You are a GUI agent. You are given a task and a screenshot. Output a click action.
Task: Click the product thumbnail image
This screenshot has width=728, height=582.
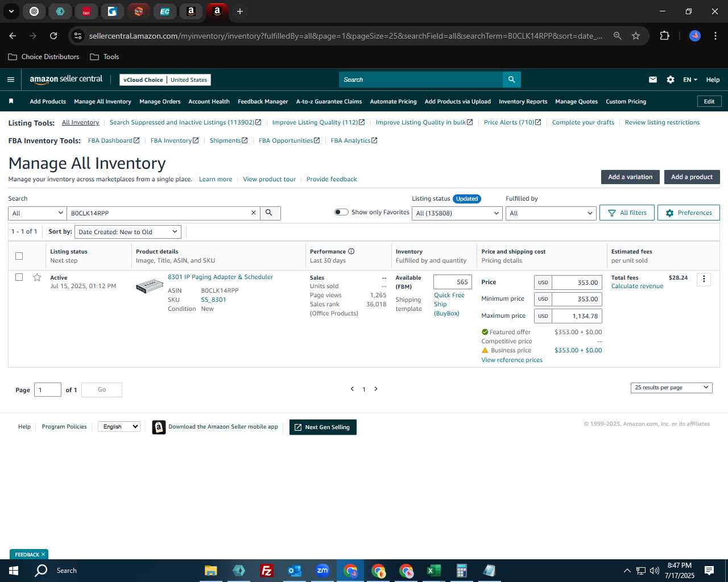point(150,286)
